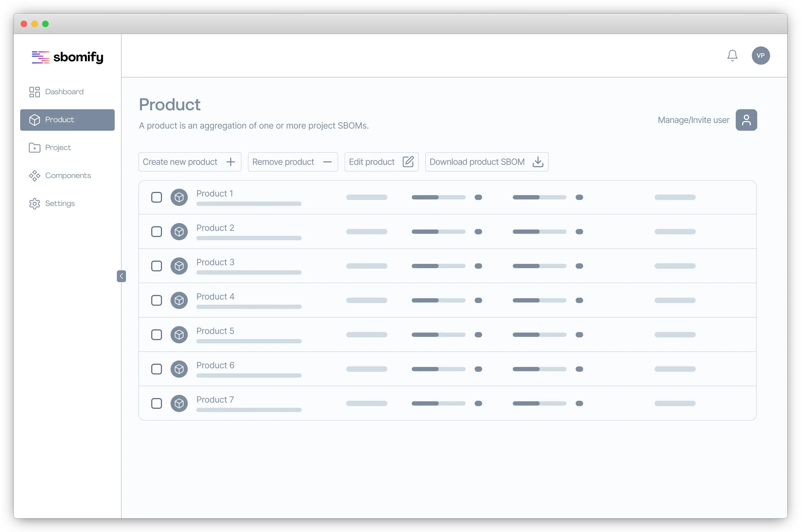Select the Project menu item

(x=58, y=147)
